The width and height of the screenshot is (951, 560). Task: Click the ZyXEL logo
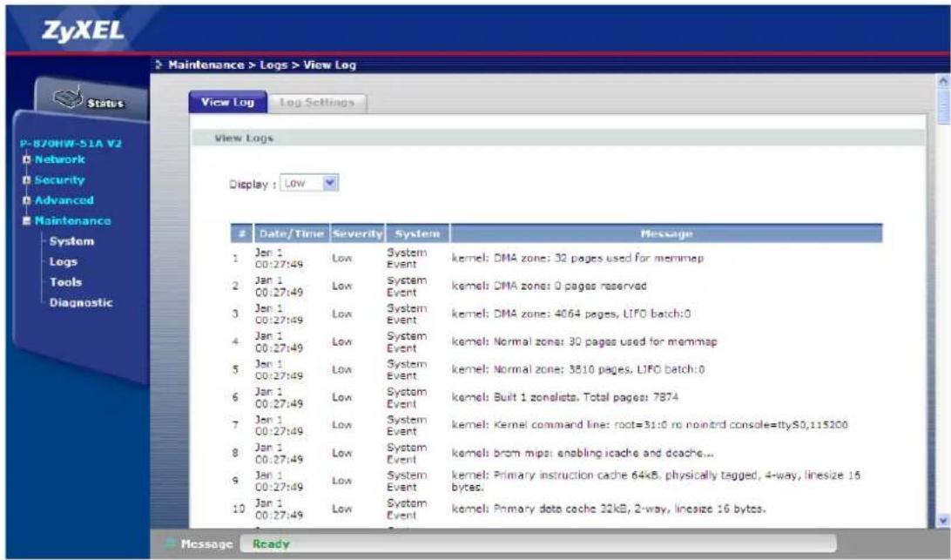[83, 30]
